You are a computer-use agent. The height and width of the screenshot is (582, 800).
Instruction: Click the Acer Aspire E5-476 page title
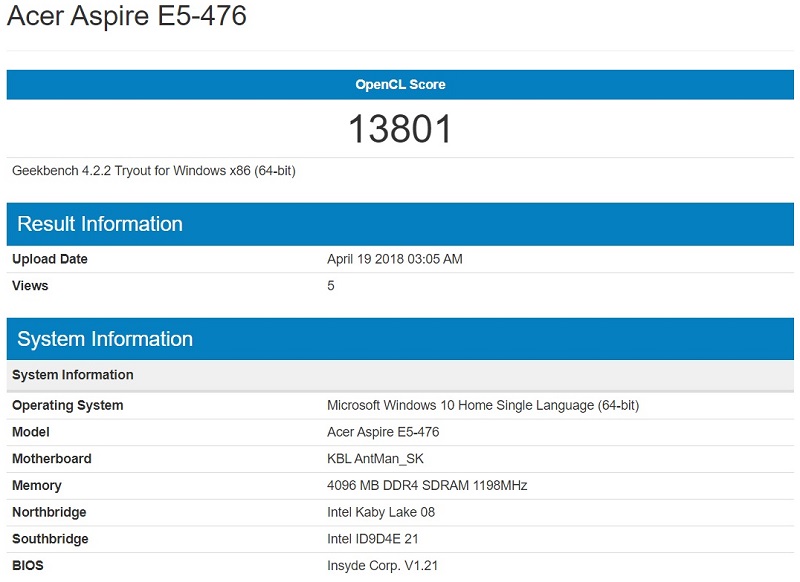click(x=127, y=17)
